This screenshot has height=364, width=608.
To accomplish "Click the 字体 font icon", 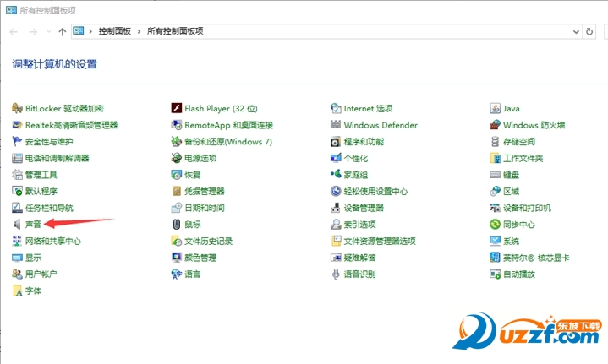I will tap(17, 291).
